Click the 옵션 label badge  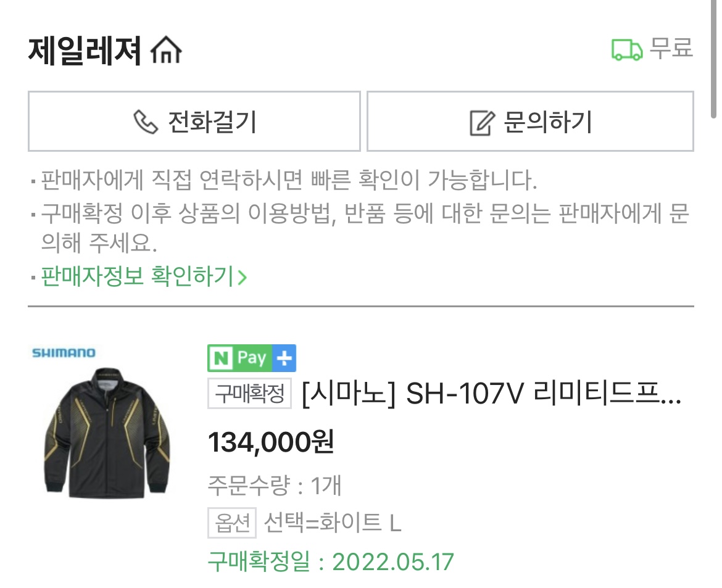[x=231, y=523]
